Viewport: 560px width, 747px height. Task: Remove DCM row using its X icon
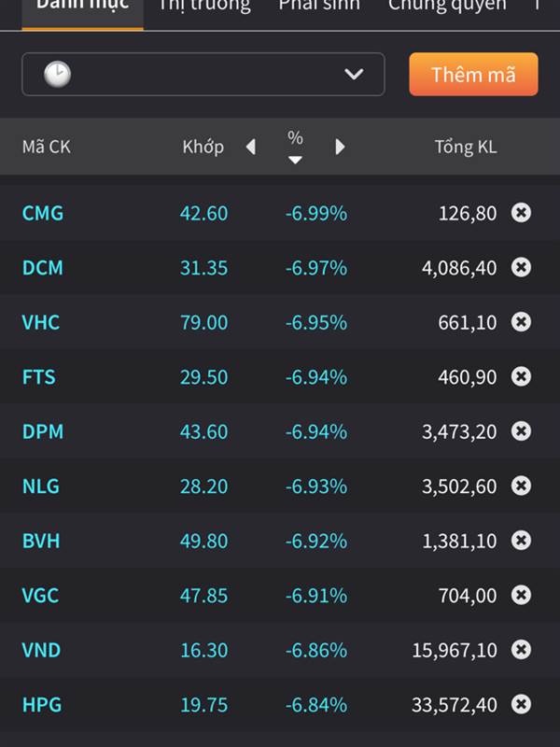521,267
